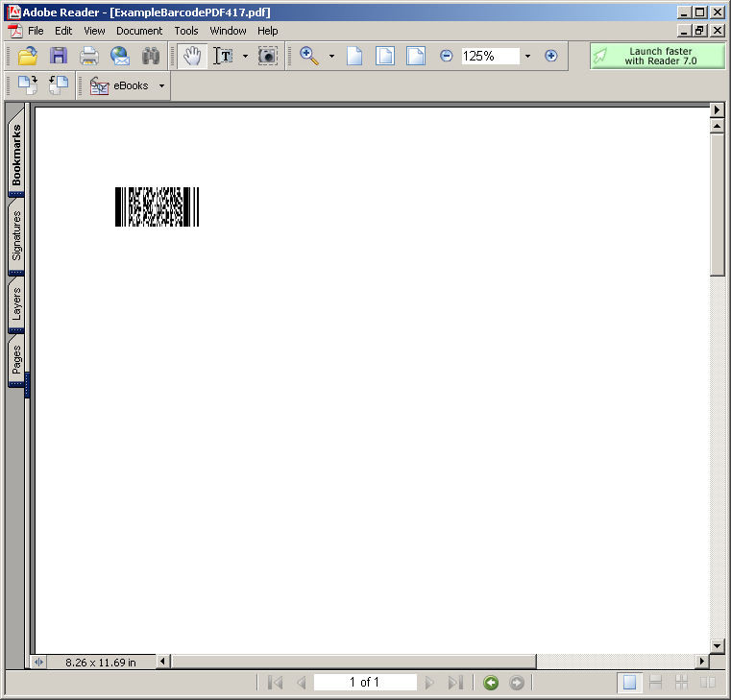Screen dimensions: 731x700
Task: Open zoom percentage dropdown arrow
Action: (527, 56)
